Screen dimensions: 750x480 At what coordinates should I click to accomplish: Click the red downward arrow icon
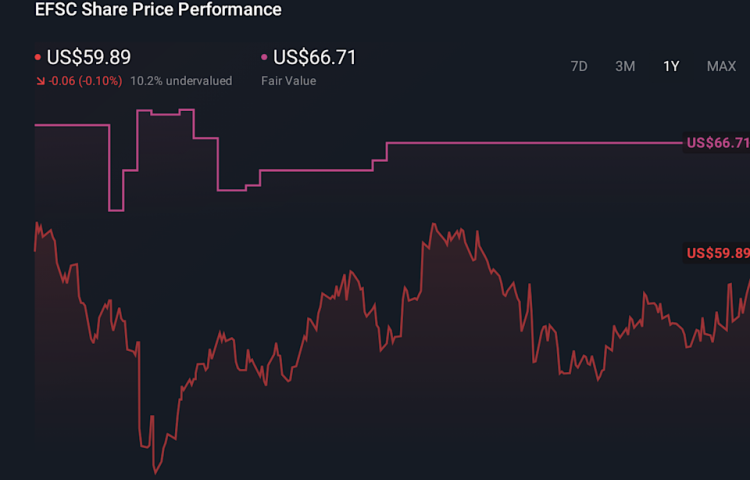(39, 81)
